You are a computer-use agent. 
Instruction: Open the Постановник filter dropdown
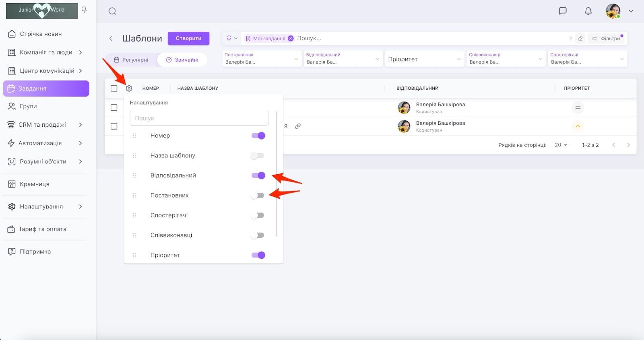(x=262, y=59)
